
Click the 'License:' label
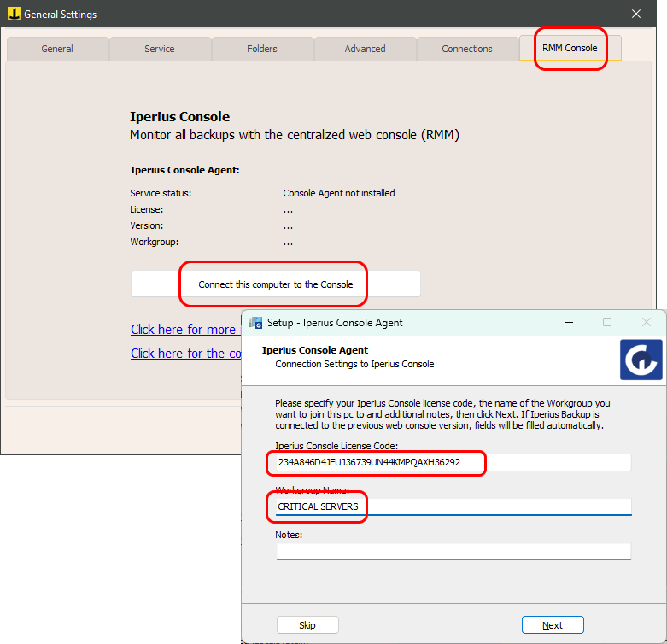click(147, 210)
